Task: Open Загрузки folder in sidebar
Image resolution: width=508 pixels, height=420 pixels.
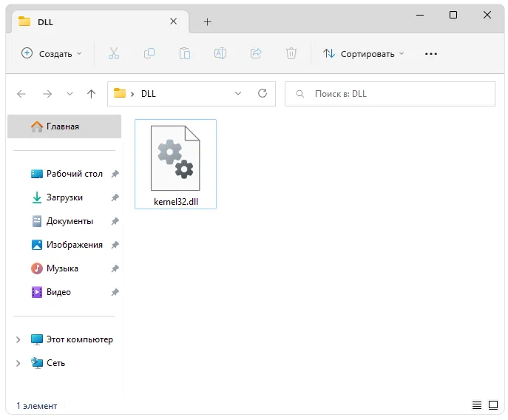Action: click(x=57, y=197)
